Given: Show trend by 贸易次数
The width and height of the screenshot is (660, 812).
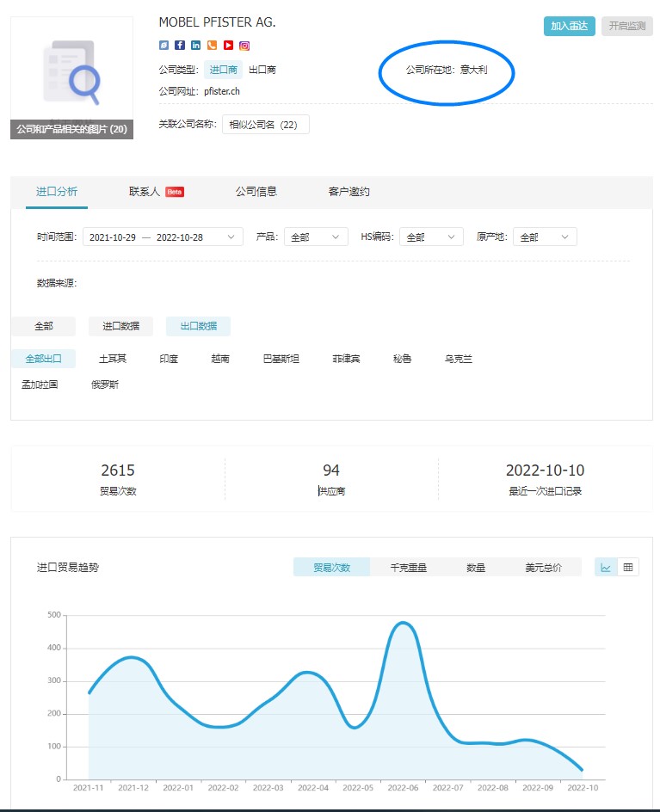Looking at the screenshot, I should [331, 568].
